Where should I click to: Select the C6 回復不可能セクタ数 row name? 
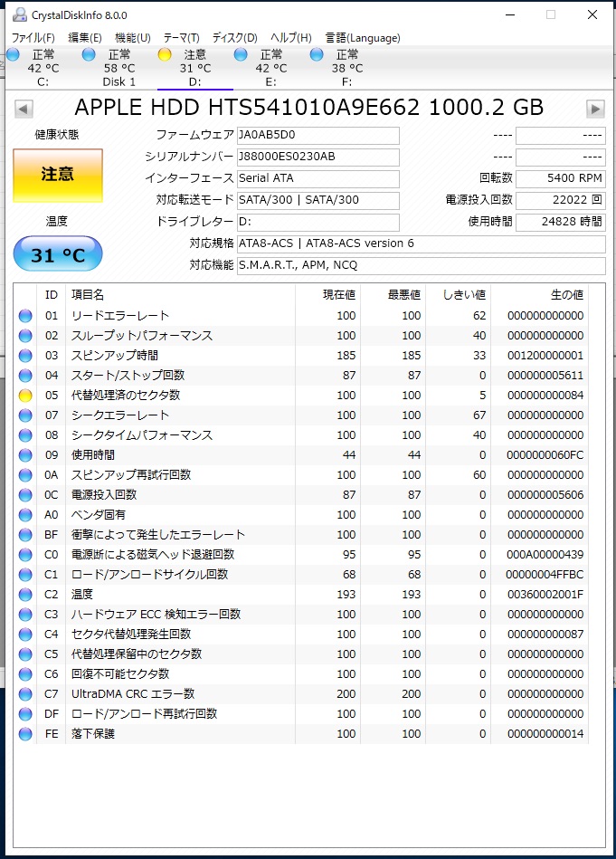click(x=120, y=674)
